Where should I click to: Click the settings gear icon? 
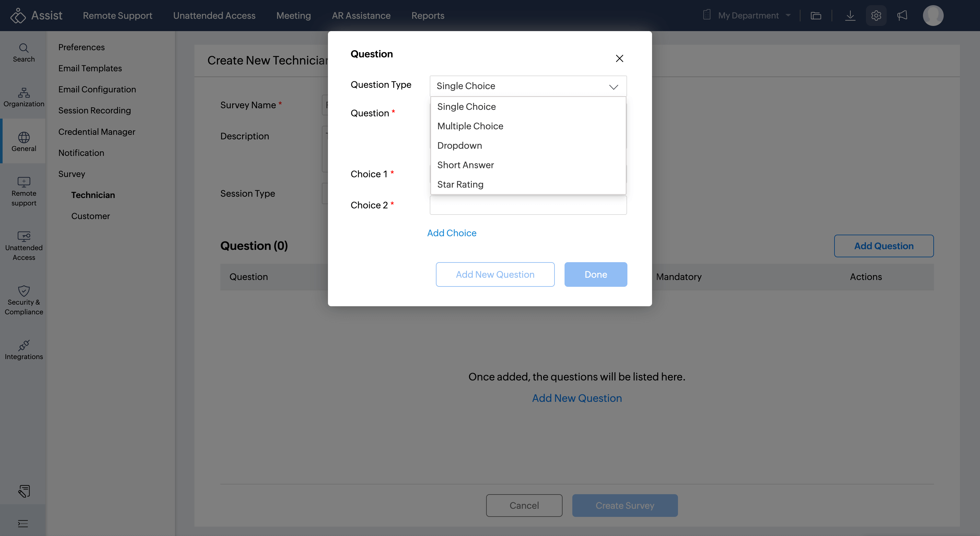pyautogui.click(x=876, y=16)
